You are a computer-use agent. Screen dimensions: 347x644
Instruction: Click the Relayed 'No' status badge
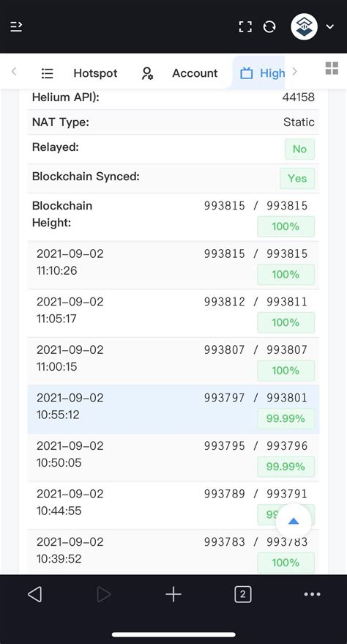click(x=300, y=149)
